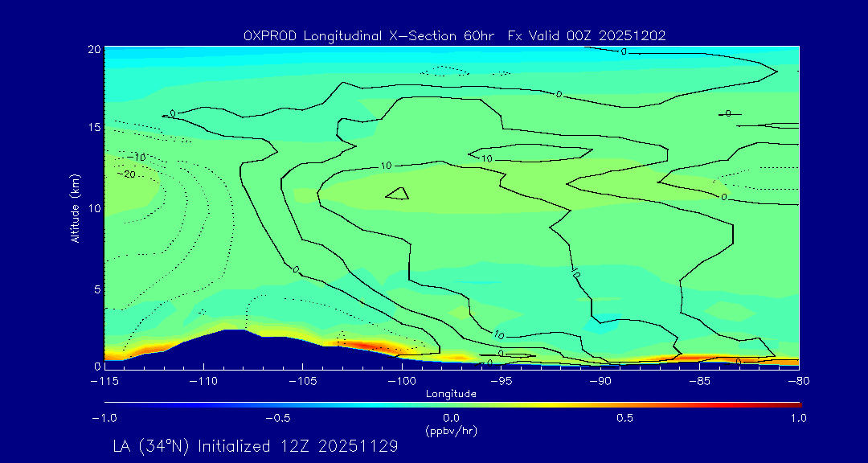Click the red hotspot near longitude -102 surface
Screen dimensions: 868x463
tap(371, 345)
